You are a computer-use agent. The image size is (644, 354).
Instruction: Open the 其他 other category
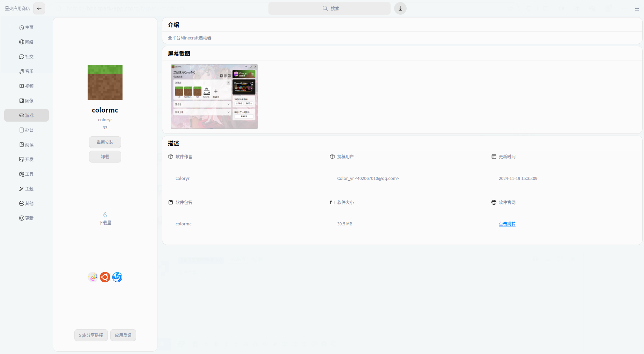click(x=27, y=203)
